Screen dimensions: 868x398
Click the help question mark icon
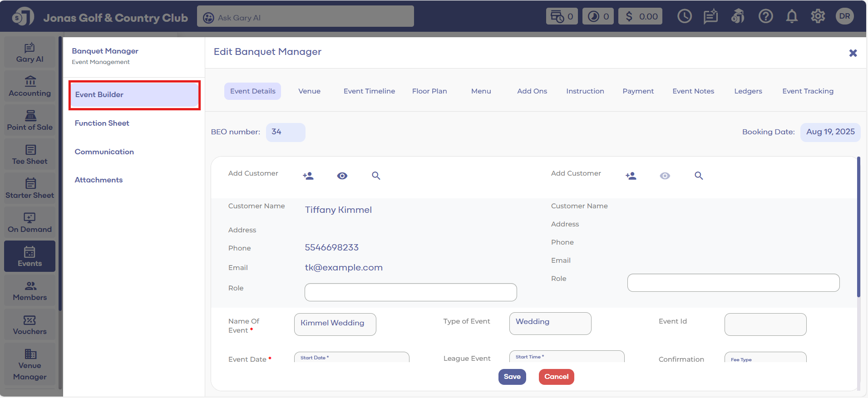(765, 17)
